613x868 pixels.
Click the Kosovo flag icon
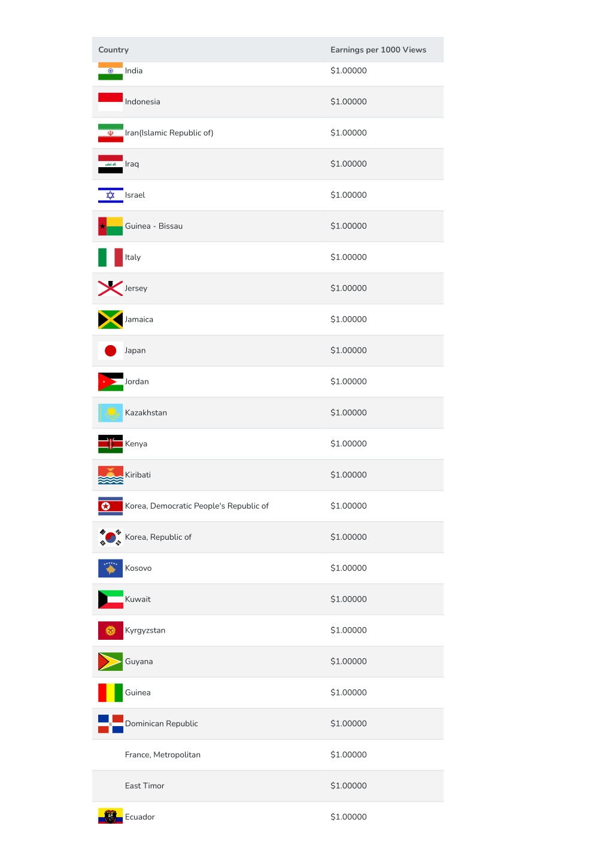pyautogui.click(x=110, y=568)
